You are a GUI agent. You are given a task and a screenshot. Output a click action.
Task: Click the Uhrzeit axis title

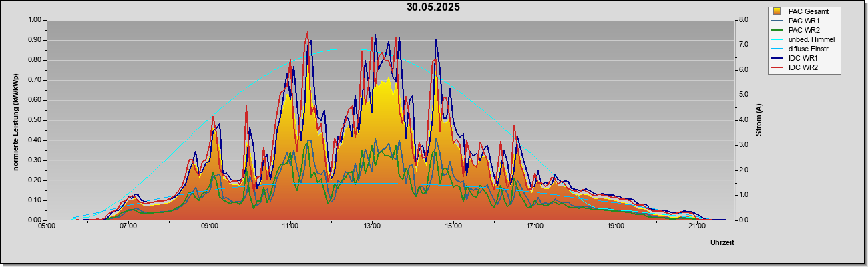(x=722, y=242)
